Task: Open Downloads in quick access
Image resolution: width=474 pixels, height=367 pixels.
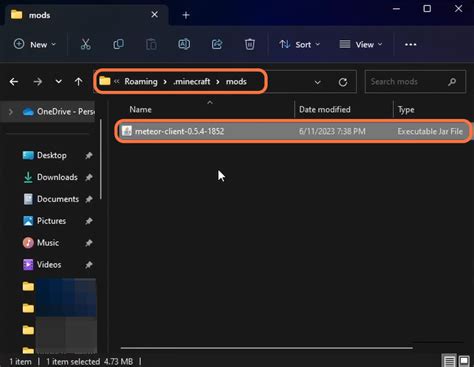Action: (57, 177)
